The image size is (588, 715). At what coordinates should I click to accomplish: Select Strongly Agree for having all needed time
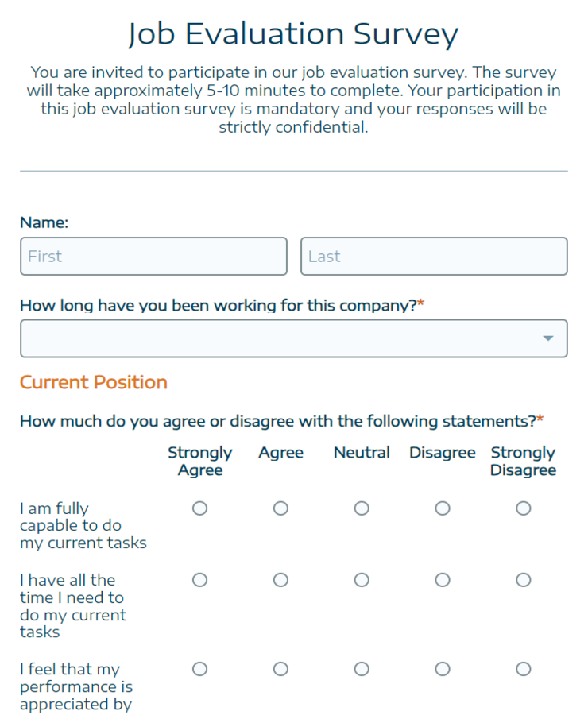point(199,580)
